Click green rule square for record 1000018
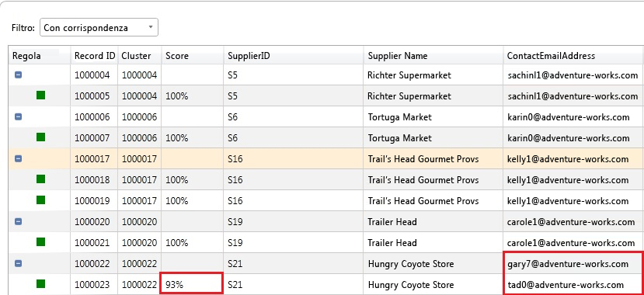 40,179
